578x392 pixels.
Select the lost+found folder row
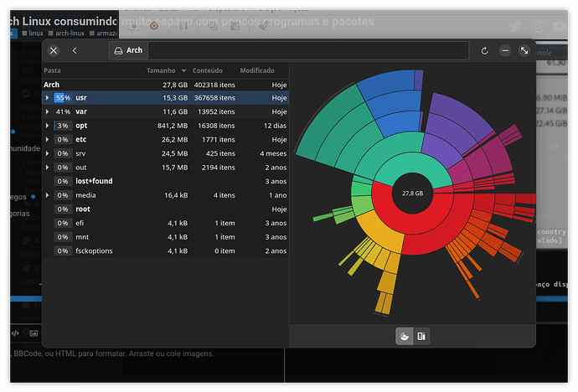point(94,181)
